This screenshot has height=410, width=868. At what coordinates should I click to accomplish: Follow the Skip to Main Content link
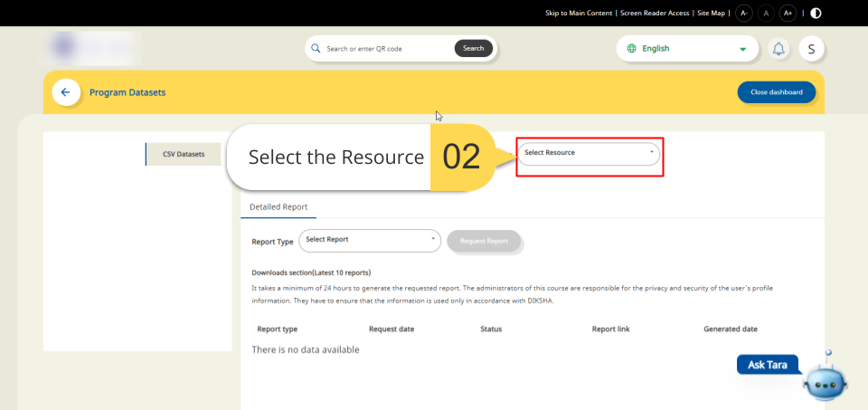point(579,13)
